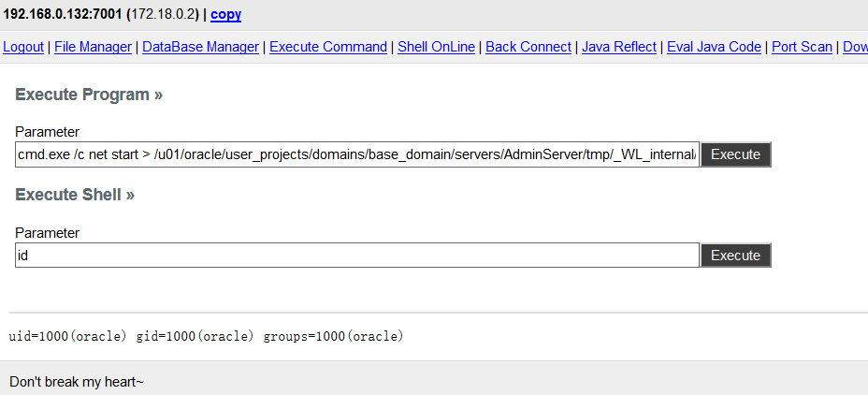Select the uid=1000(oracle) output text
Screen dimensions: 868x395
click(x=67, y=336)
